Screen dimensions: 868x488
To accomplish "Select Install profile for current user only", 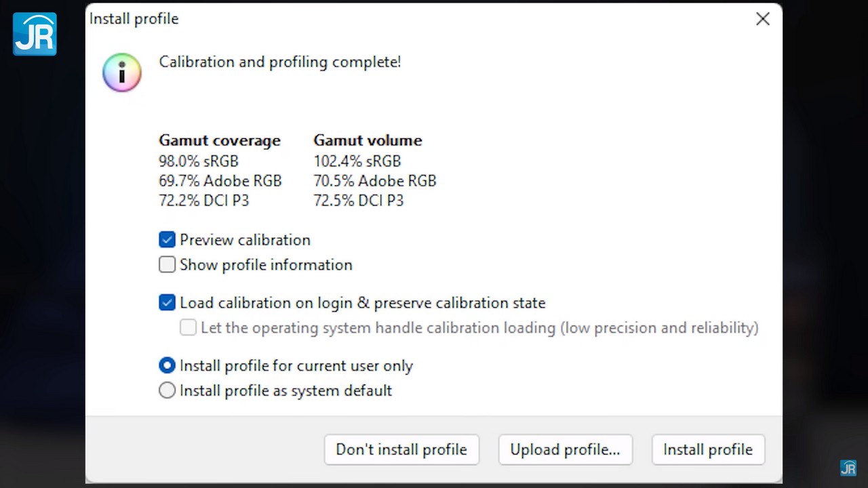I will click(x=167, y=366).
